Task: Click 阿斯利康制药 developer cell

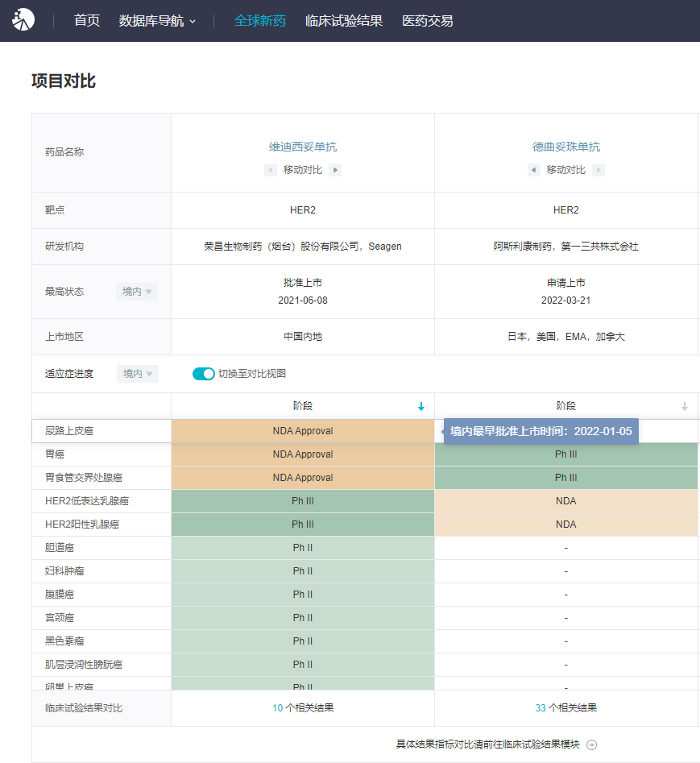Action: [565, 247]
